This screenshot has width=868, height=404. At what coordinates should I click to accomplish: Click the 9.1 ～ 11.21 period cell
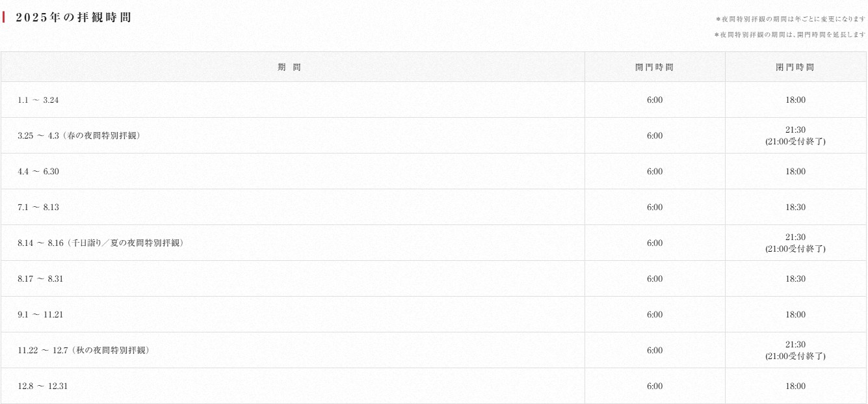[x=293, y=314]
